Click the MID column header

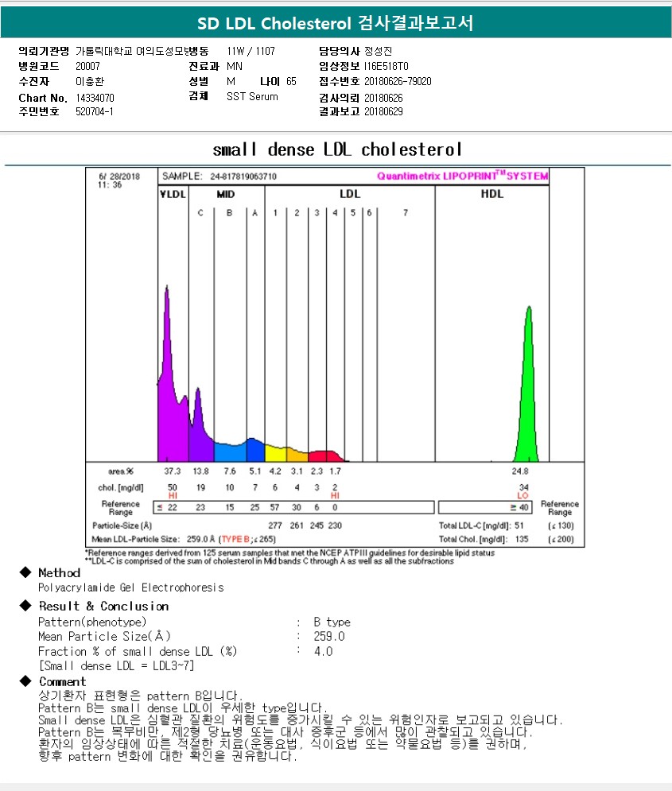coord(226,194)
